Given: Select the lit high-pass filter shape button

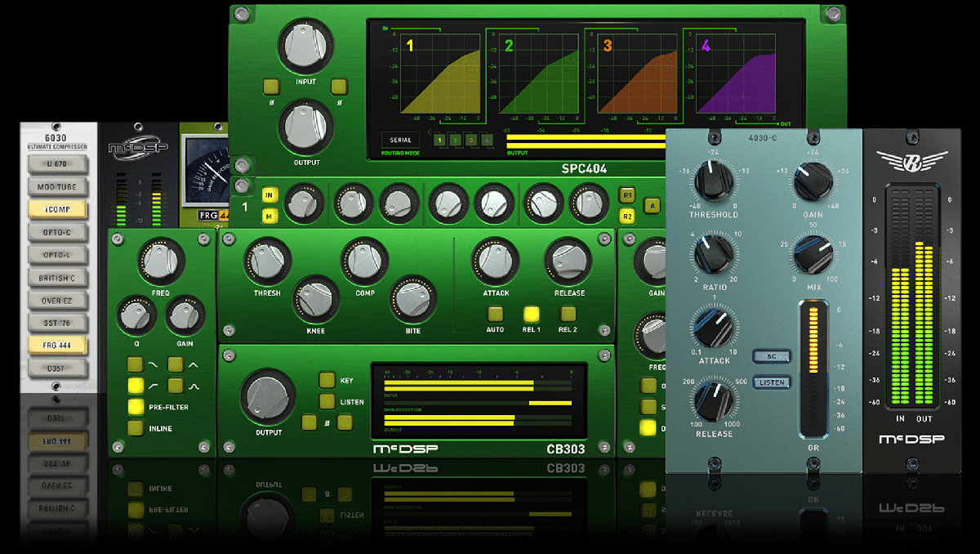Looking at the screenshot, I should (136, 385).
